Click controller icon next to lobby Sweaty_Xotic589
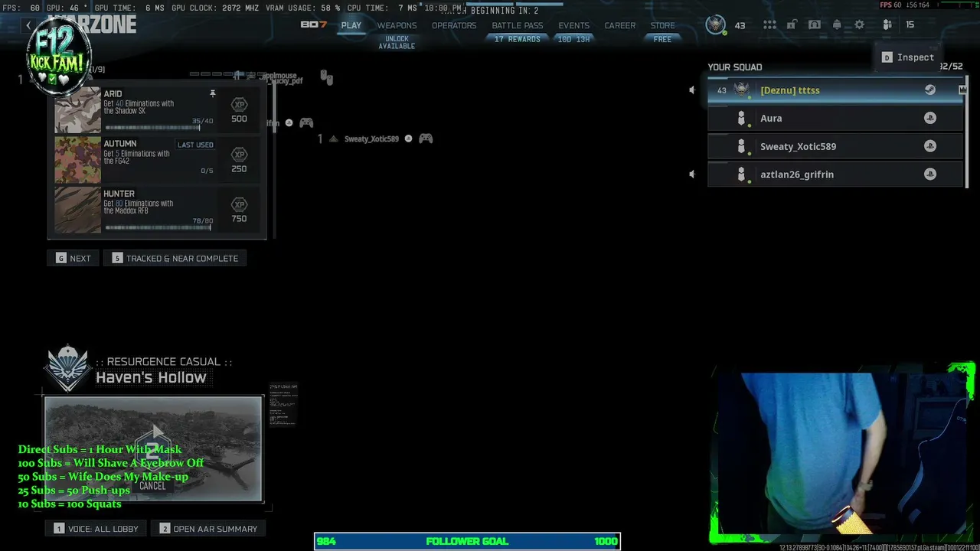This screenshot has height=551, width=980. click(426, 139)
